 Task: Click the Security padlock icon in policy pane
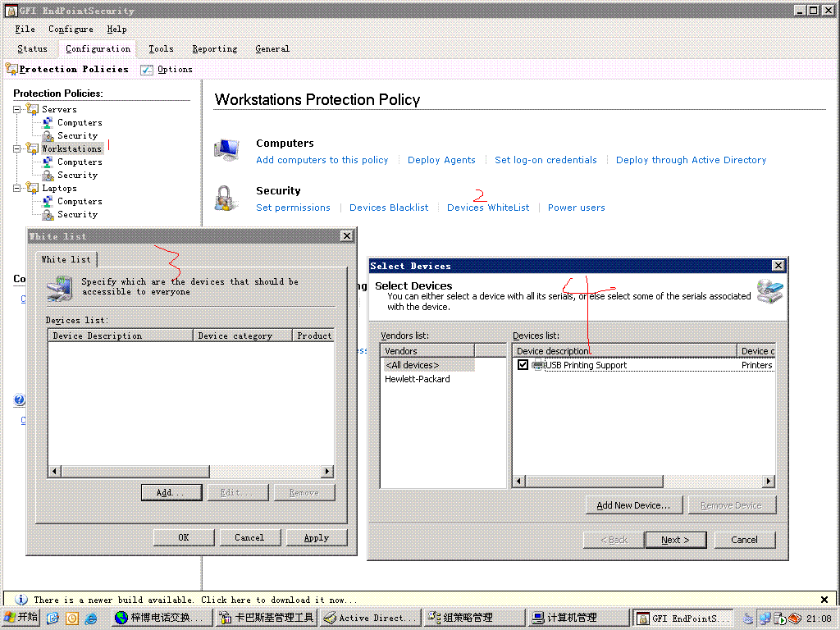pos(226,199)
